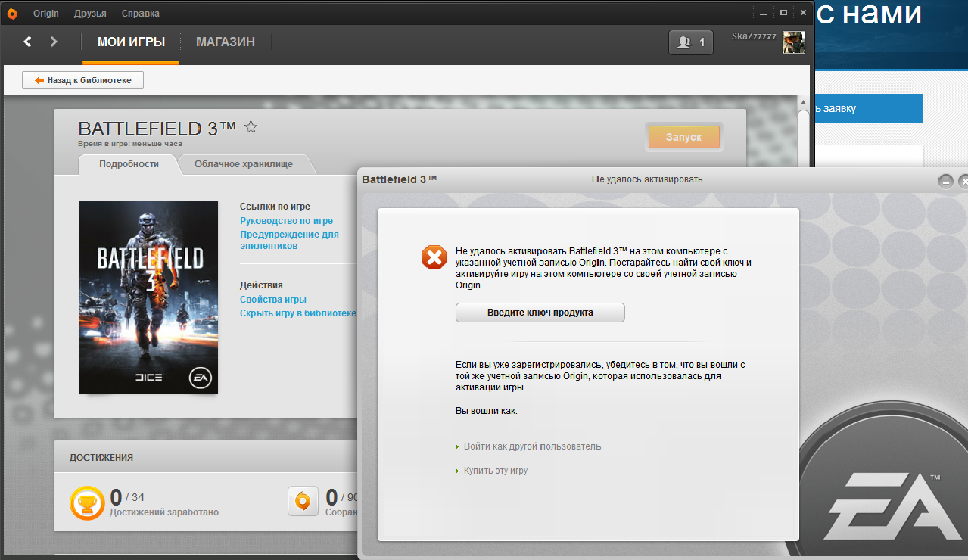
Task: Minimize the Battlefield 3 activation dialog
Action: 945,181
